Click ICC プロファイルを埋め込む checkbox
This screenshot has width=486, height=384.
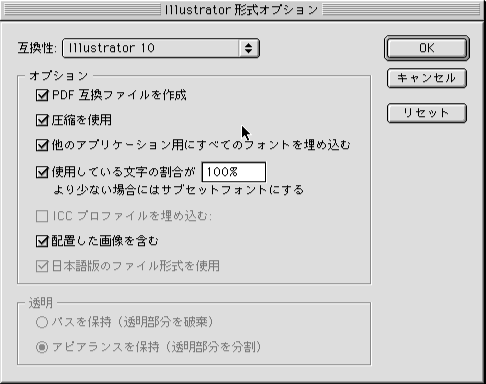pyautogui.click(x=42, y=216)
